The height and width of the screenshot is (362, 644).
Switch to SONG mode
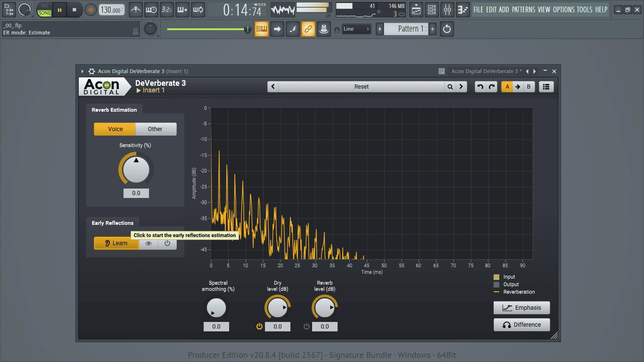click(x=44, y=13)
